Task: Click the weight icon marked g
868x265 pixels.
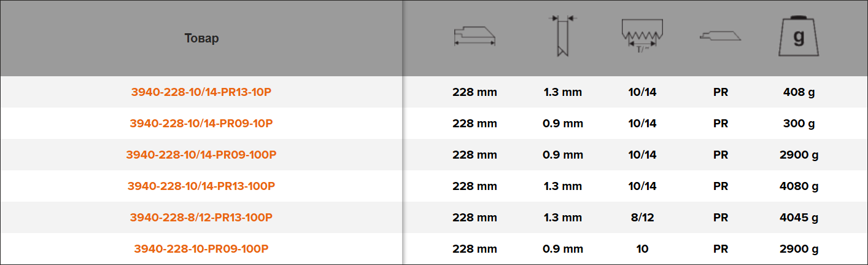Action: click(799, 37)
